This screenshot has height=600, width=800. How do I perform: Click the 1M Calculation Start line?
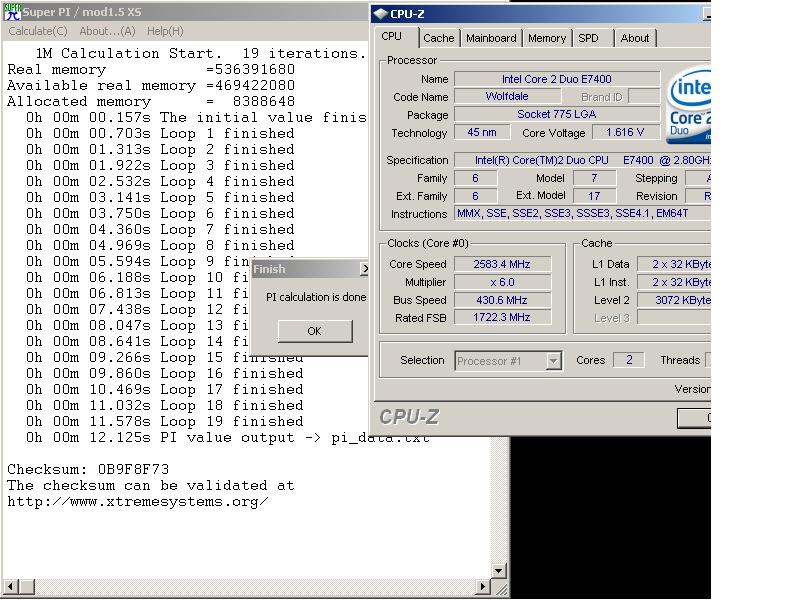pyautogui.click(x=201, y=53)
